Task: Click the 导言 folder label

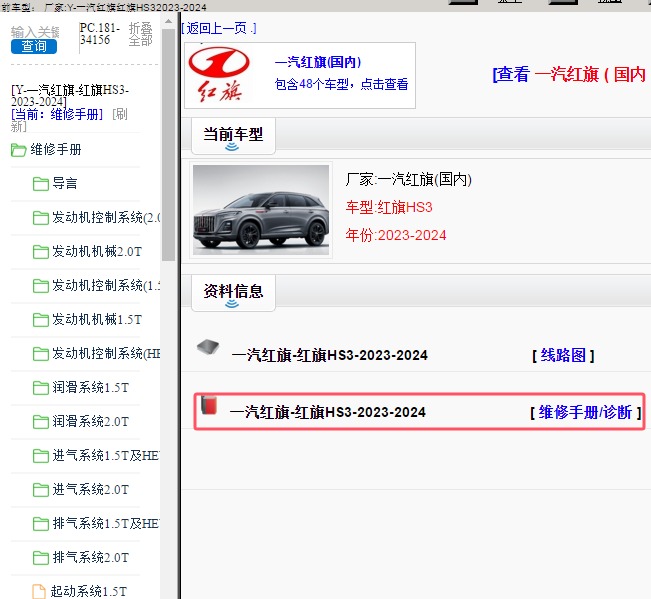Action: tap(65, 183)
